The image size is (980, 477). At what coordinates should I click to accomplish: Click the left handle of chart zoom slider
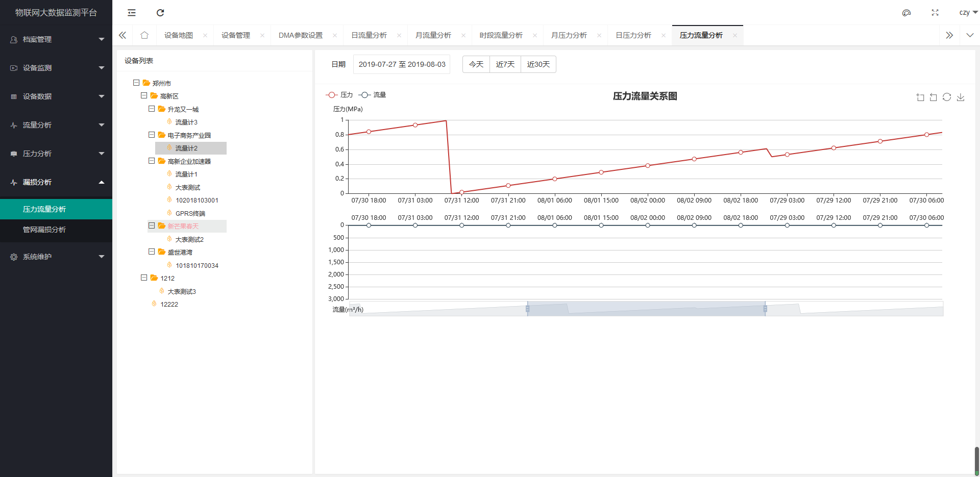[528, 309]
